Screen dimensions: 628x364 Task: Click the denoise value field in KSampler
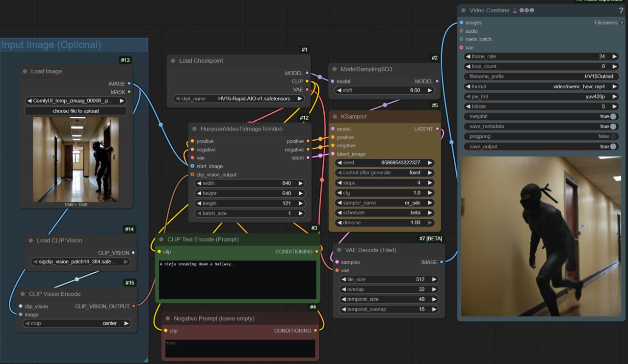[385, 223]
